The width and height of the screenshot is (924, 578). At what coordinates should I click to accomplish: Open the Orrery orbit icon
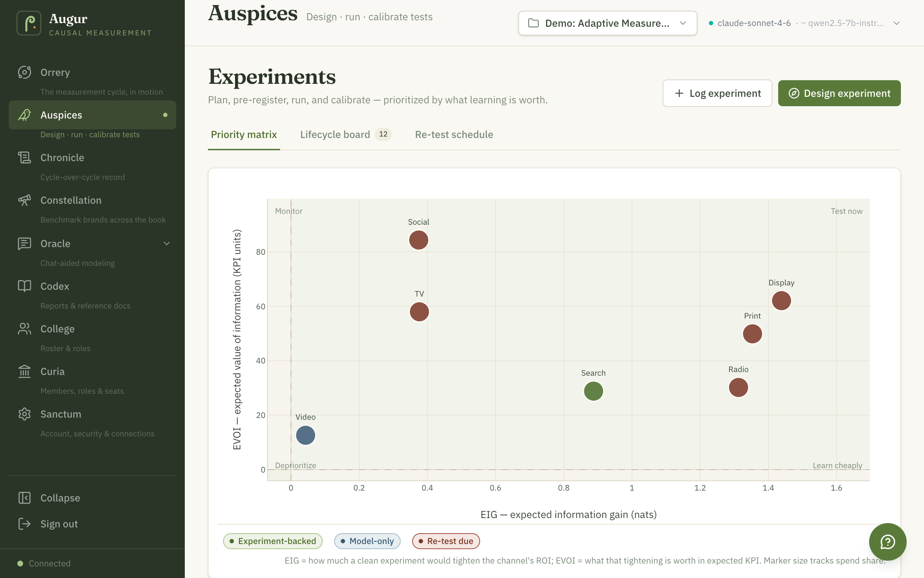pos(25,72)
